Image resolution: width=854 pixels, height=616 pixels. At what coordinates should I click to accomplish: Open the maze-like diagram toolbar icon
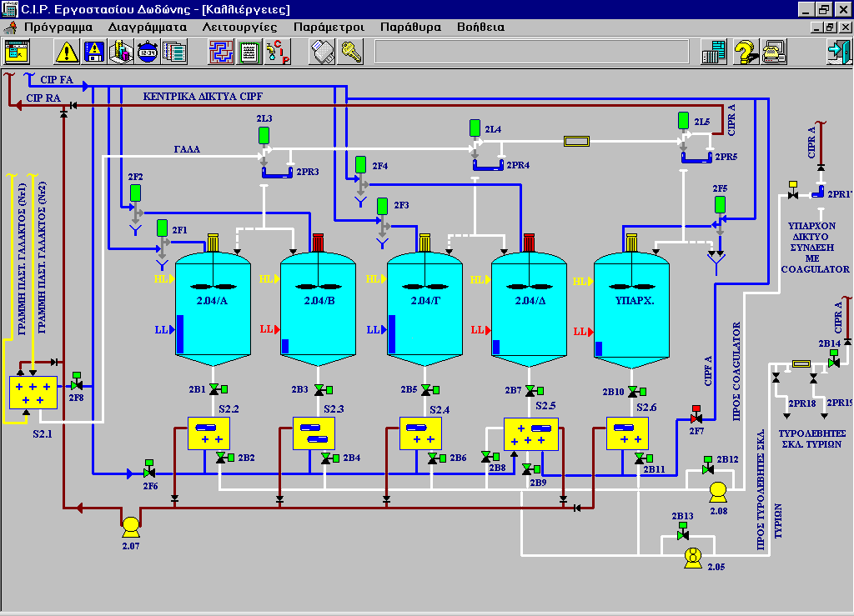(x=221, y=52)
